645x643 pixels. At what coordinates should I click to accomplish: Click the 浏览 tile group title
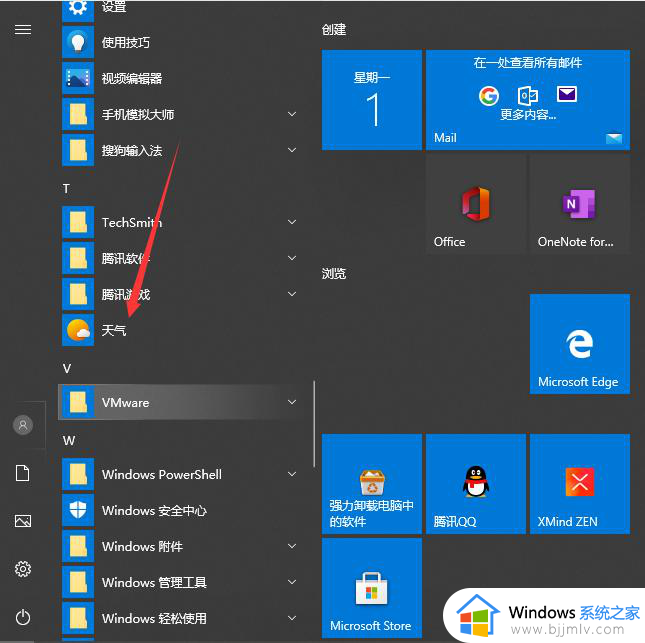pyautogui.click(x=334, y=274)
